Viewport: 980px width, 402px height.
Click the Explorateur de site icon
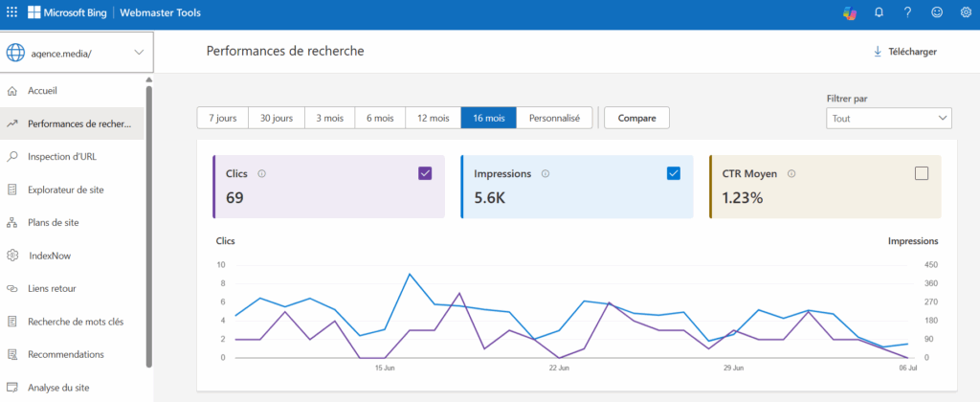[11, 190]
